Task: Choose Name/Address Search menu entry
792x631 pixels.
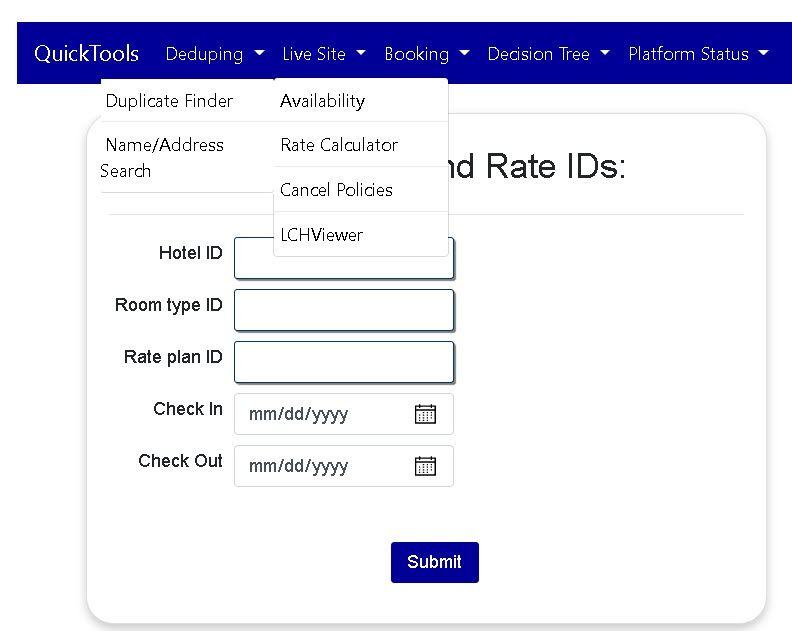Action: point(164,158)
